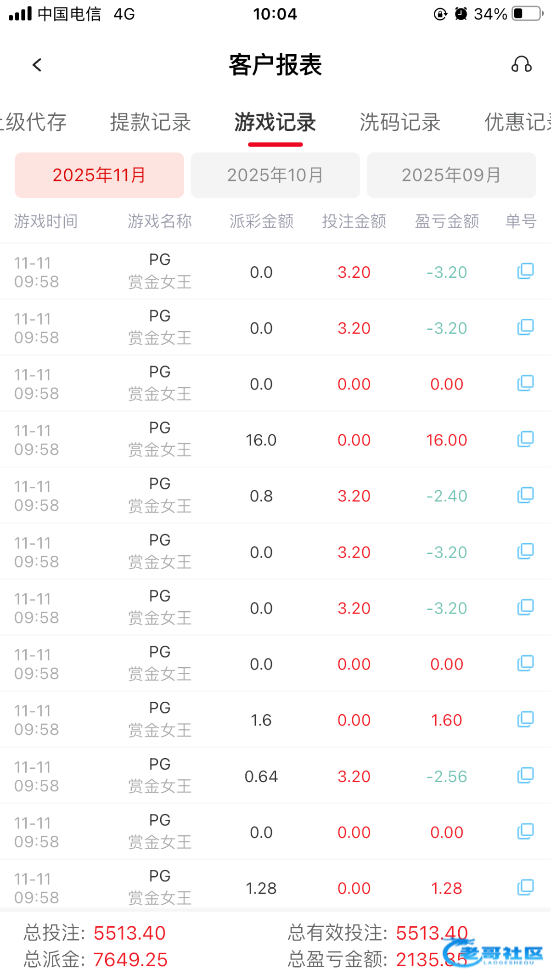
Task: Copy order number for 16.00 profit row
Action: coord(525,439)
